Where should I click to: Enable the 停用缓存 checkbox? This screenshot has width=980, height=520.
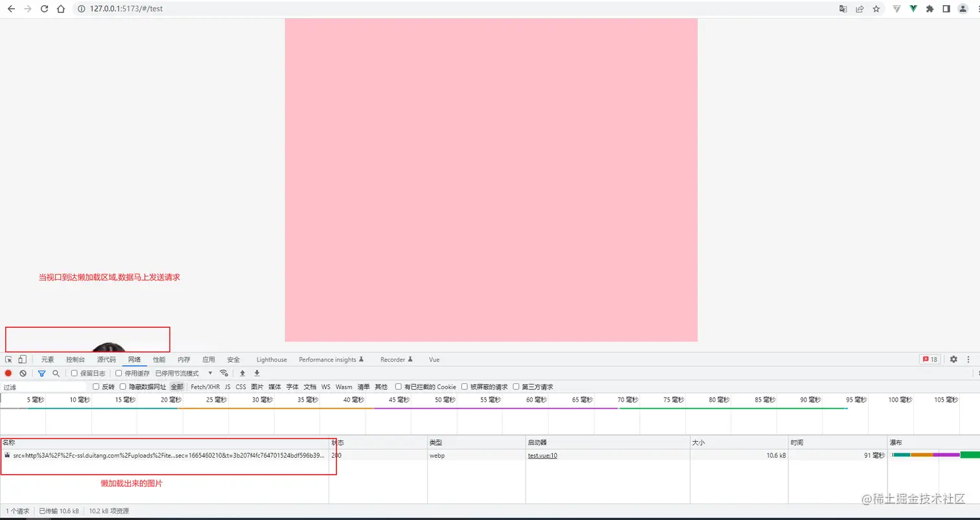point(117,374)
